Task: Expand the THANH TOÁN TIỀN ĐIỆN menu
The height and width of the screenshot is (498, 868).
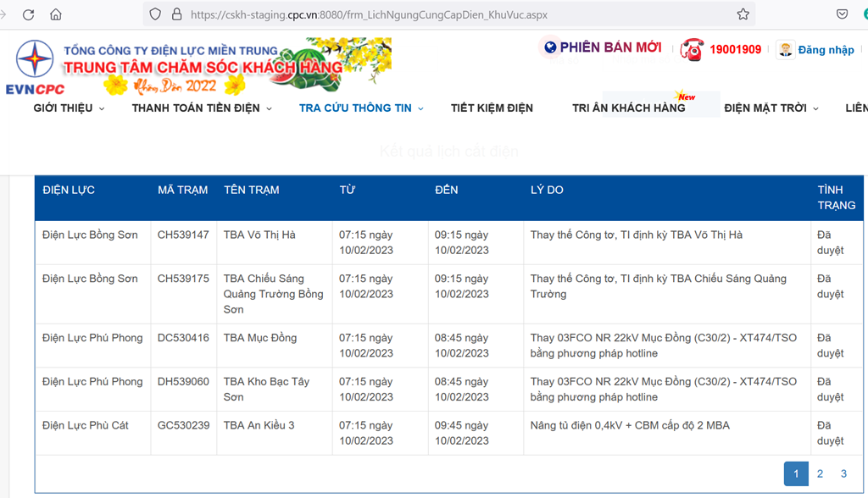Action: click(x=202, y=108)
